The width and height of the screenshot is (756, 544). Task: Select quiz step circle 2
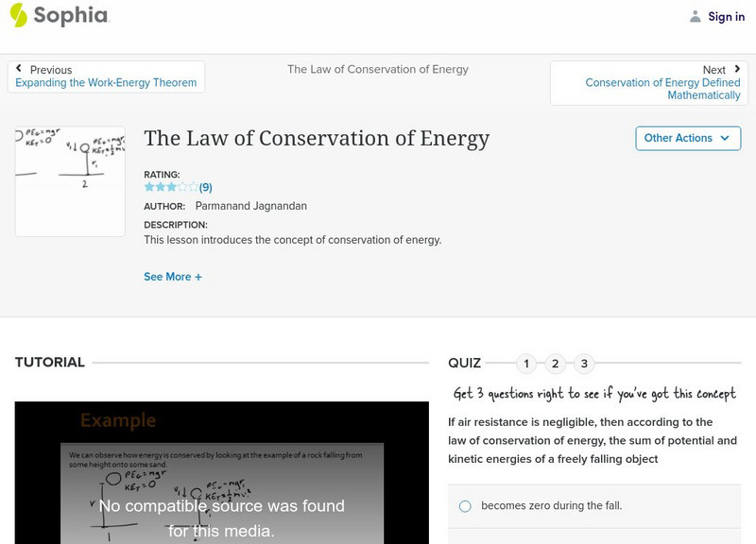[556, 362]
